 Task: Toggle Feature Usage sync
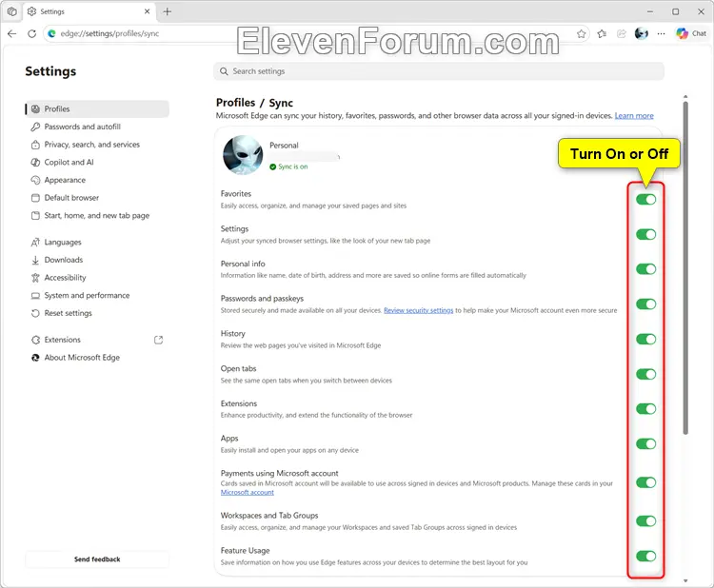coord(645,557)
